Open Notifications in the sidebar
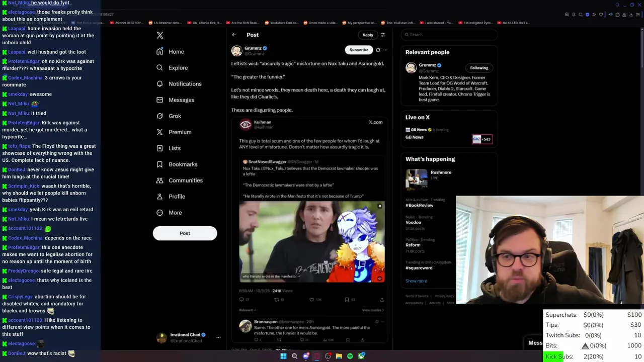Screen dimensions: 644x362 click(179, 84)
